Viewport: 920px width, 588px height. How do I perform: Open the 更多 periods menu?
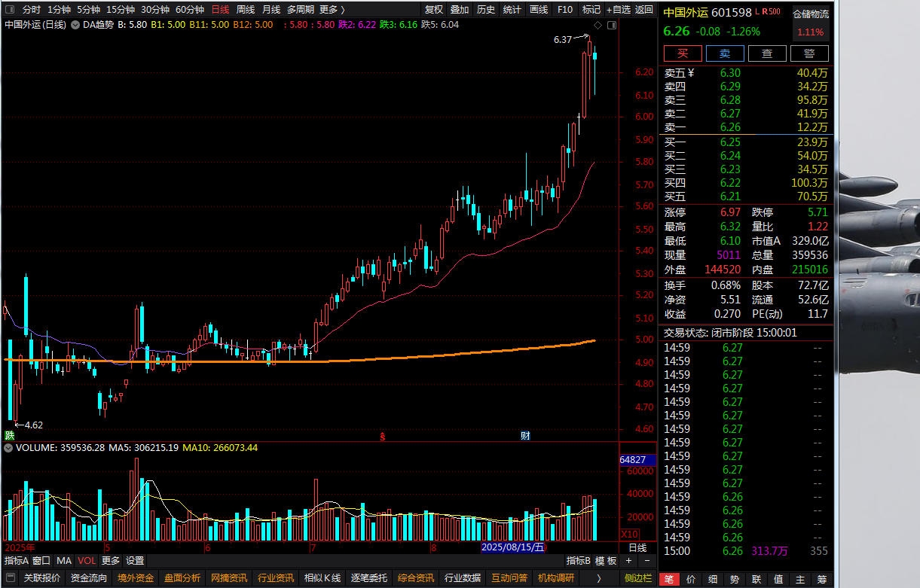(x=332, y=10)
